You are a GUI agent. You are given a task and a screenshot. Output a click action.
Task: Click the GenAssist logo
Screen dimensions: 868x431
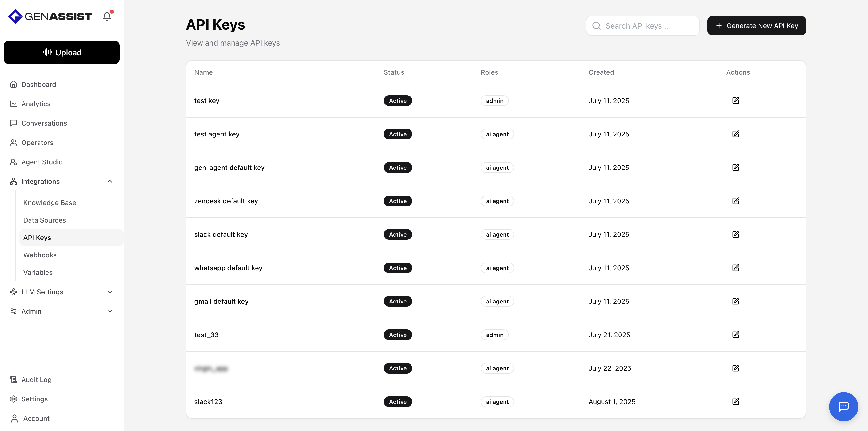tap(50, 16)
